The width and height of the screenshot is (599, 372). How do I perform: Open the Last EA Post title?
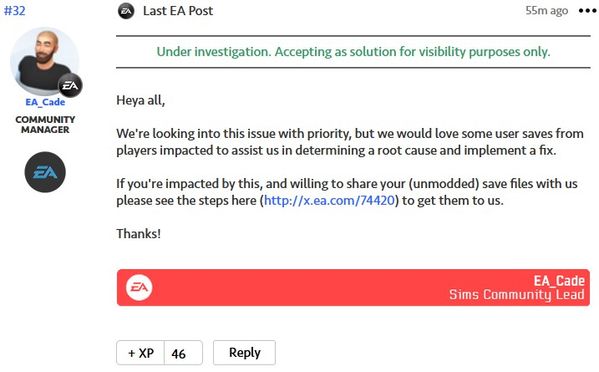178,11
